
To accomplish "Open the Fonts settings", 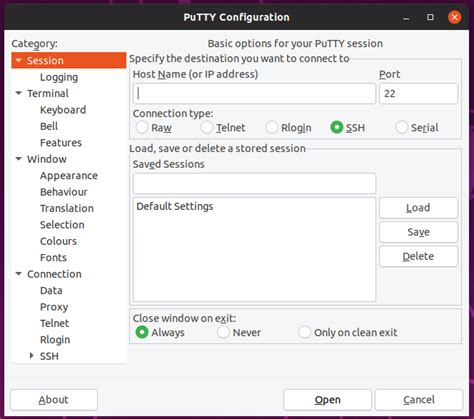I will [53, 257].
